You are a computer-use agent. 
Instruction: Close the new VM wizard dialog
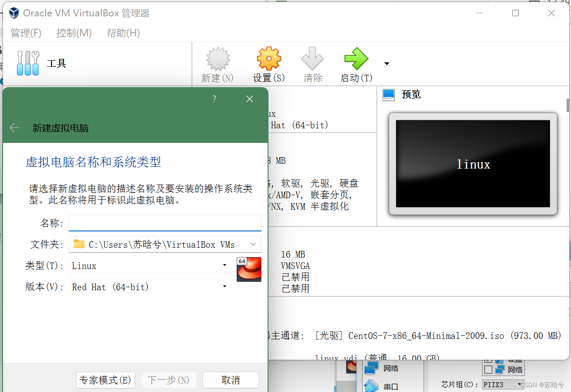point(250,99)
